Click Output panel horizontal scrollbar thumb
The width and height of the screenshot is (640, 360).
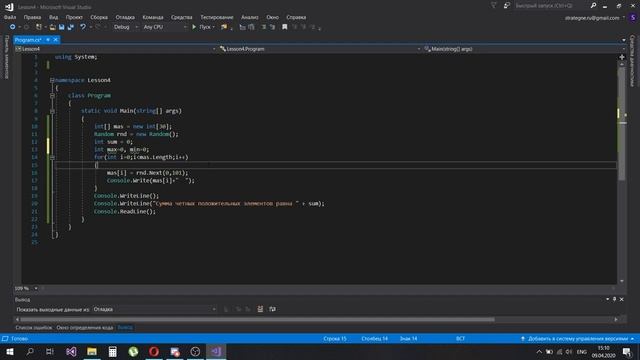point(258,320)
